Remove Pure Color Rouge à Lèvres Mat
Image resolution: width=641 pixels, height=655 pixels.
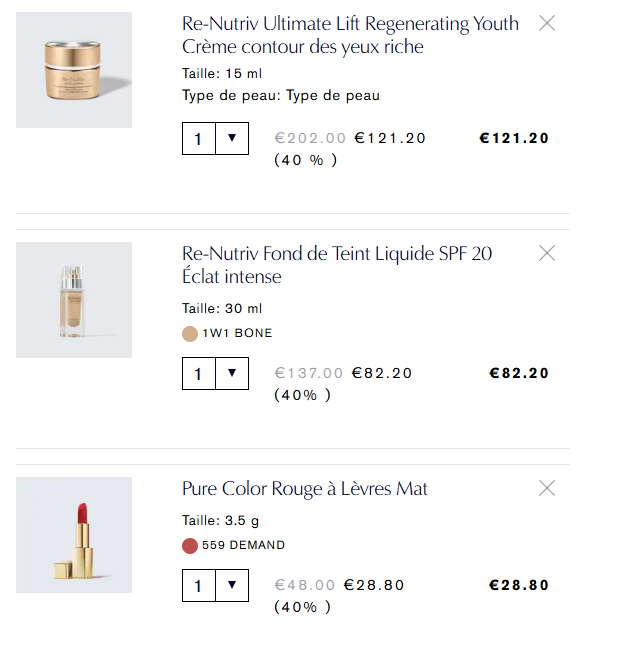point(547,488)
